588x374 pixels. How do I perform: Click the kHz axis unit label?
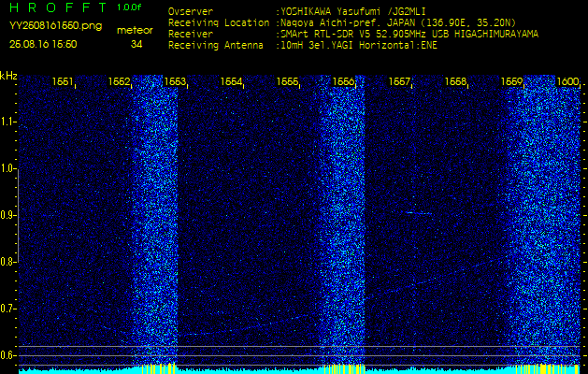pyautogui.click(x=8, y=76)
